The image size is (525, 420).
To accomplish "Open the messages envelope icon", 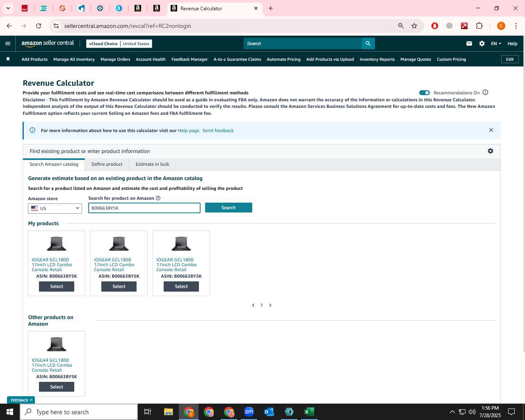I will (469, 43).
